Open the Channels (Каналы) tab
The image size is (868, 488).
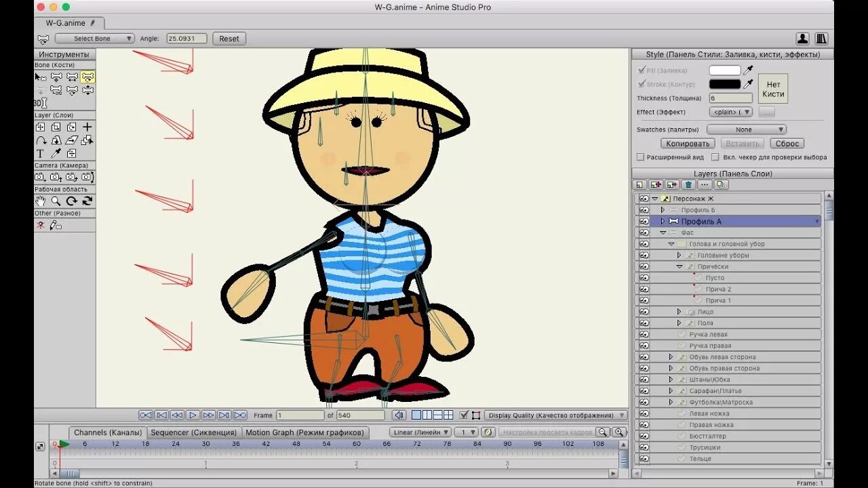pos(108,432)
